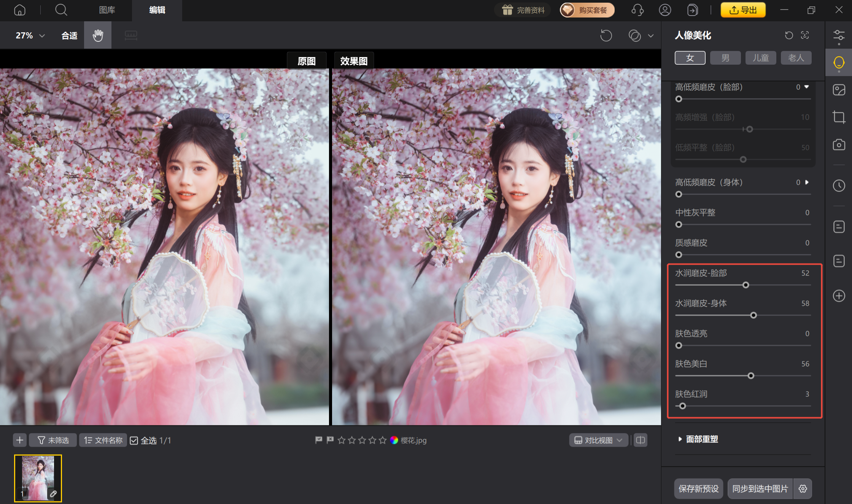Open the crop tool in sidebar
852x504 pixels.
[x=839, y=117]
